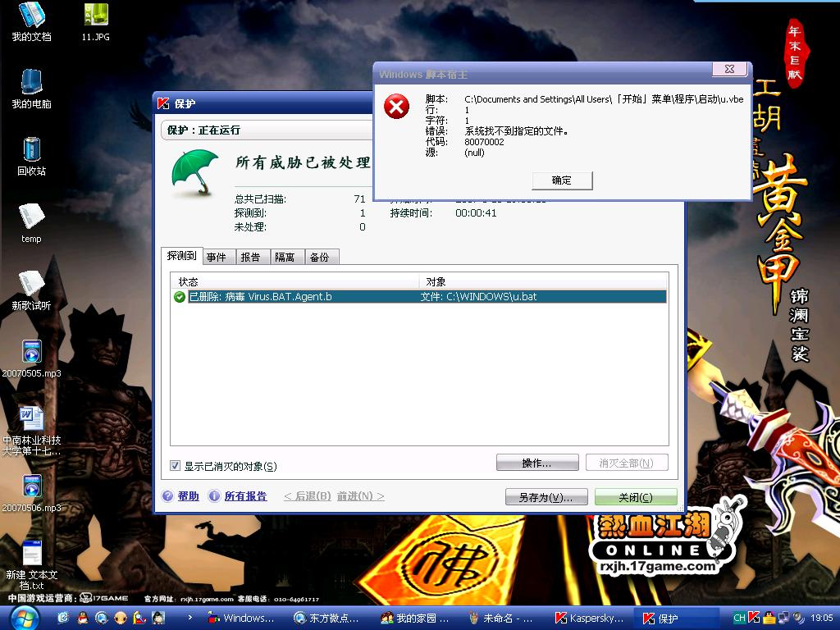Image resolution: width=840 pixels, height=630 pixels.
Task: Switch to the 探测到 tab
Action: click(181, 256)
